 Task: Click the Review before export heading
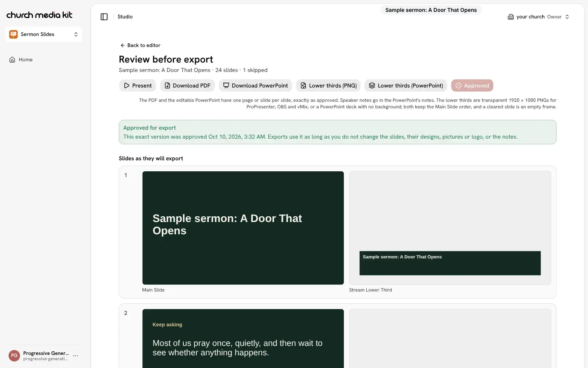tap(166, 59)
